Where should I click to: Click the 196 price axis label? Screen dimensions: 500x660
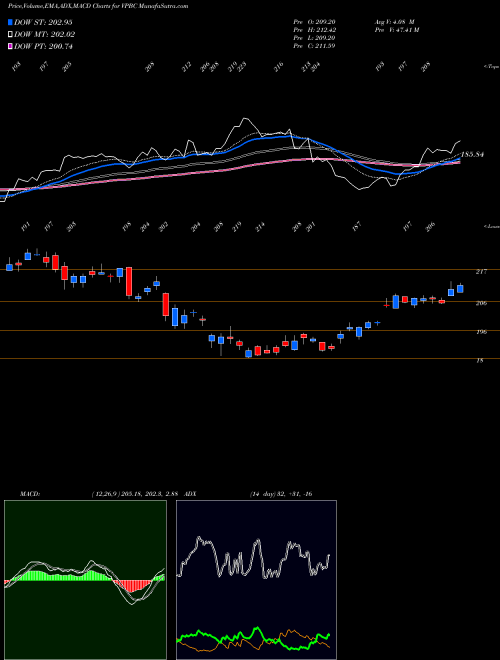click(x=481, y=332)
